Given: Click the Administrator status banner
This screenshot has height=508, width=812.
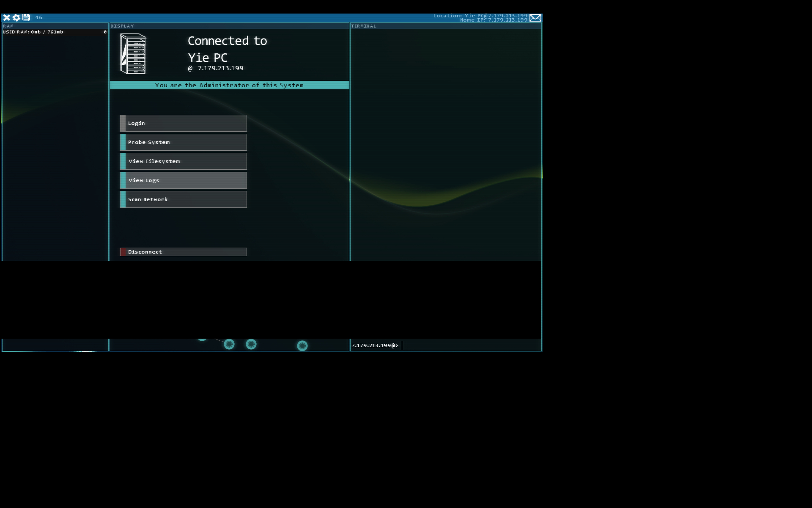Looking at the screenshot, I should (x=229, y=85).
